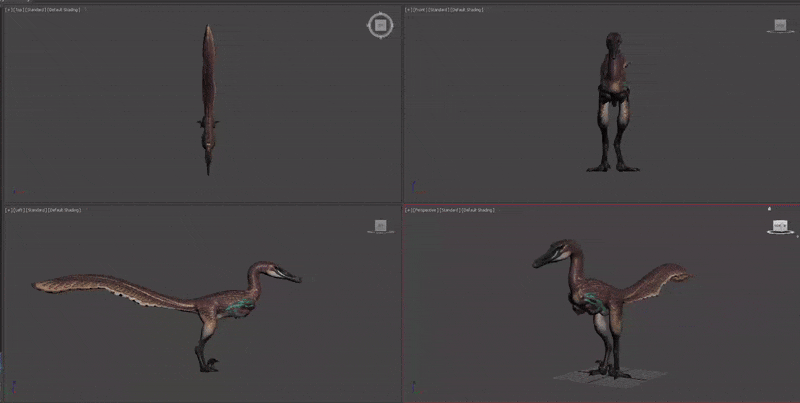This screenshot has width=800, height=403.
Task: Open [Default Shading] menu in Front viewport
Action: coord(467,10)
